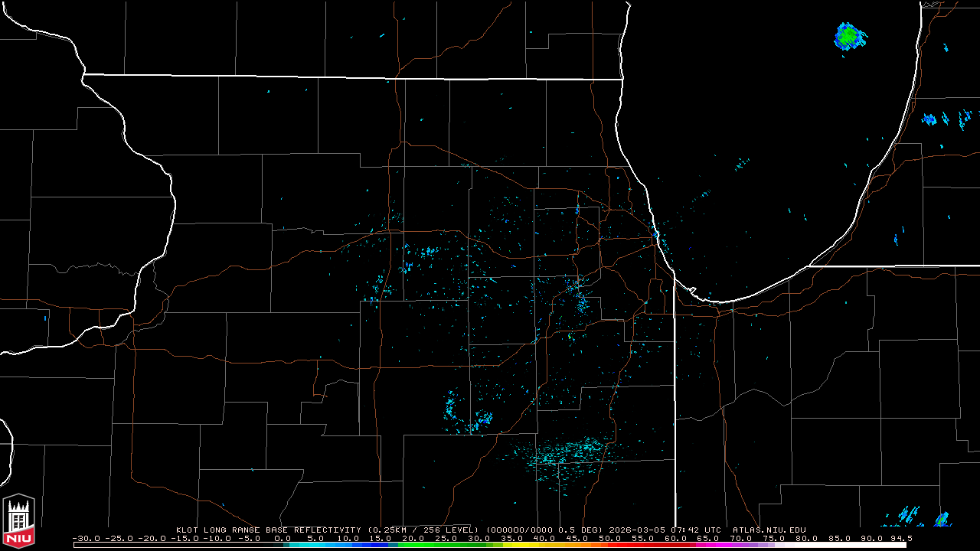Click the curved blue echo arc in south-central map
Viewport: 980px width, 551px height.
tap(452, 409)
